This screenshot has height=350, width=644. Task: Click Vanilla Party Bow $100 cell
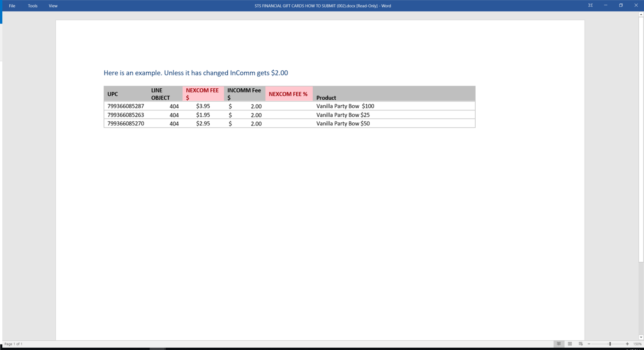pyautogui.click(x=345, y=106)
